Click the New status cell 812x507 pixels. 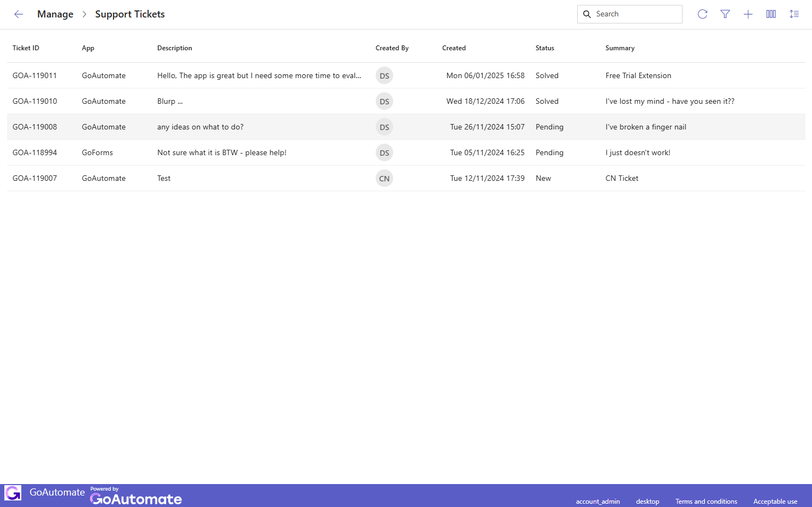tap(543, 178)
